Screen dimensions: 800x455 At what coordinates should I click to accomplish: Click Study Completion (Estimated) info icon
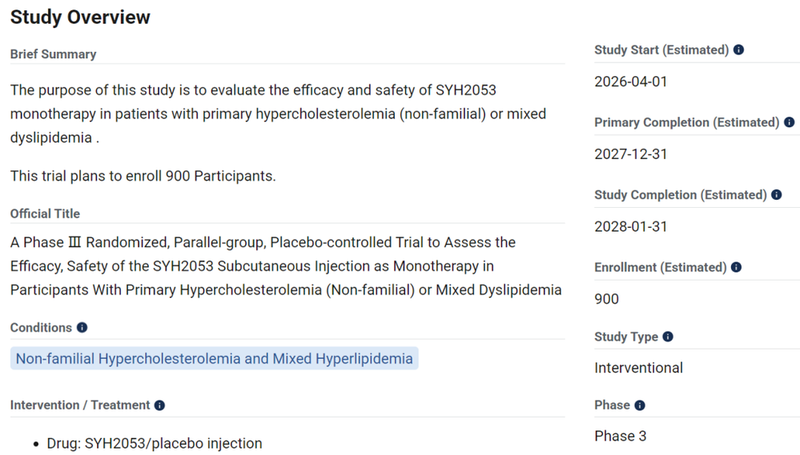(776, 195)
